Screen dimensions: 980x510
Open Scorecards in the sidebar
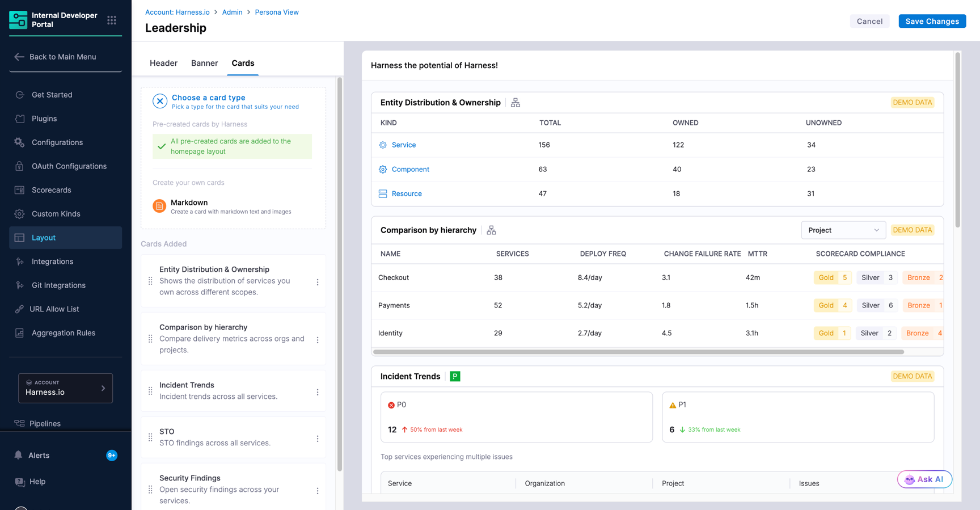(66, 190)
